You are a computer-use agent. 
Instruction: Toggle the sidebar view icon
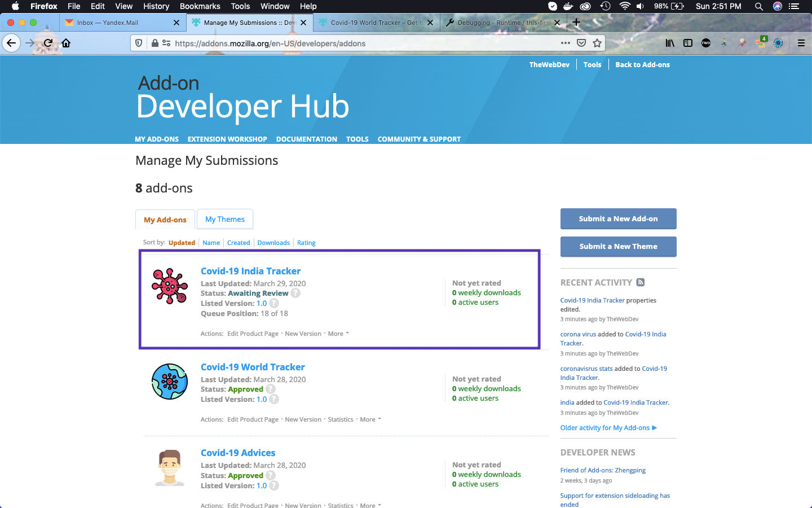click(x=688, y=43)
